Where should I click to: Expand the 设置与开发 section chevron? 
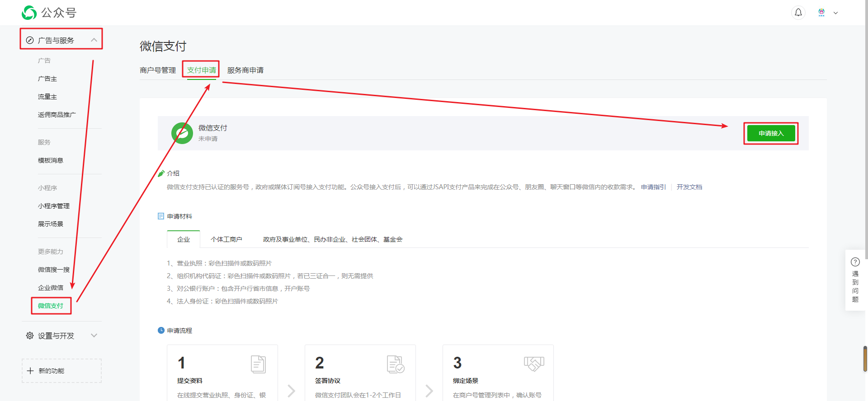[94, 336]
